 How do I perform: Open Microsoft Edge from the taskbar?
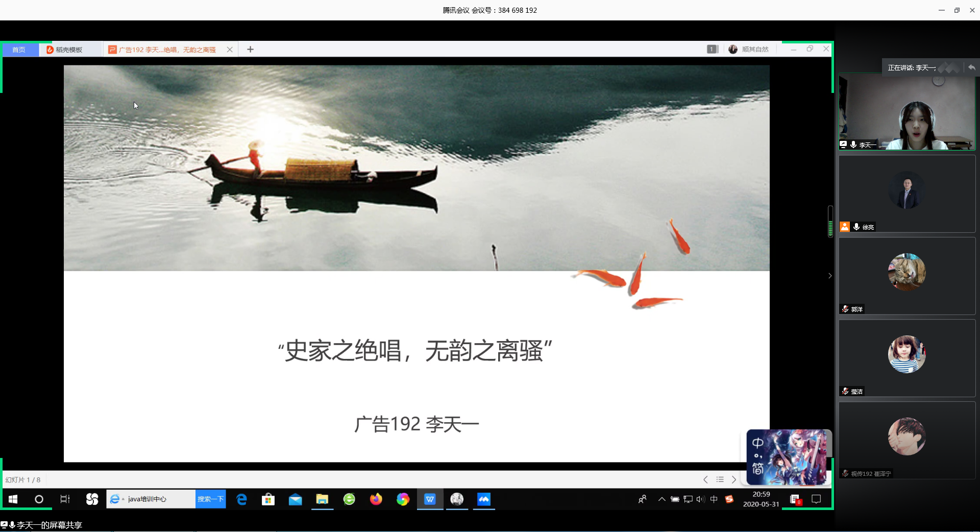pyautogui.click(x=241, y=499)
